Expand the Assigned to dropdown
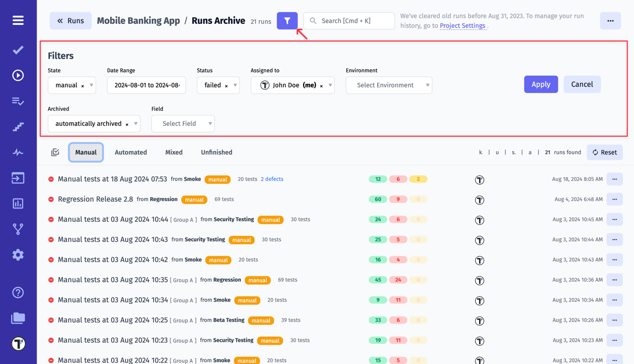Screen dimensions: 634x364 (330, 85)
